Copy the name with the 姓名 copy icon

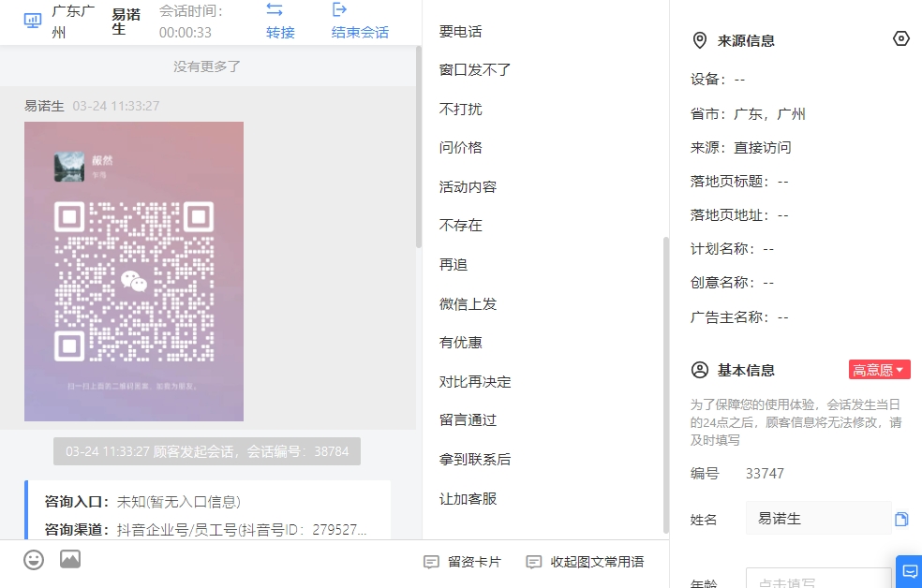pyautogui.click(x=901, y=520)
